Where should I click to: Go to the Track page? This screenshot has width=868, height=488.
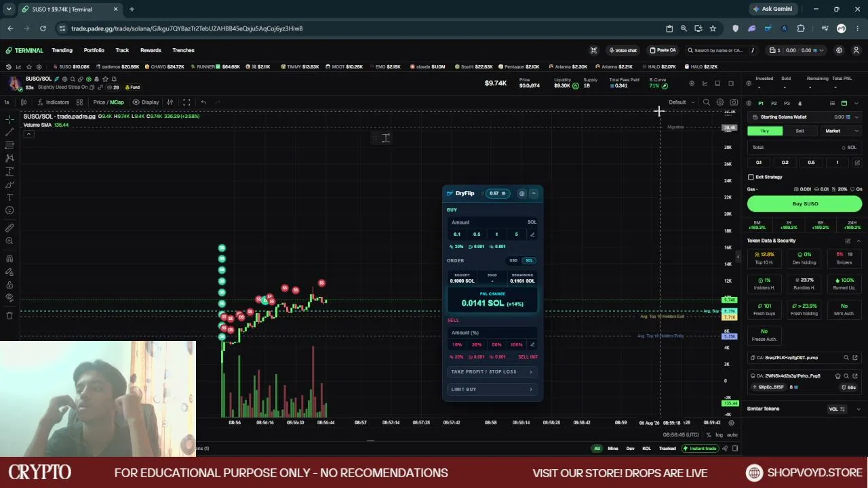(122, 50)
